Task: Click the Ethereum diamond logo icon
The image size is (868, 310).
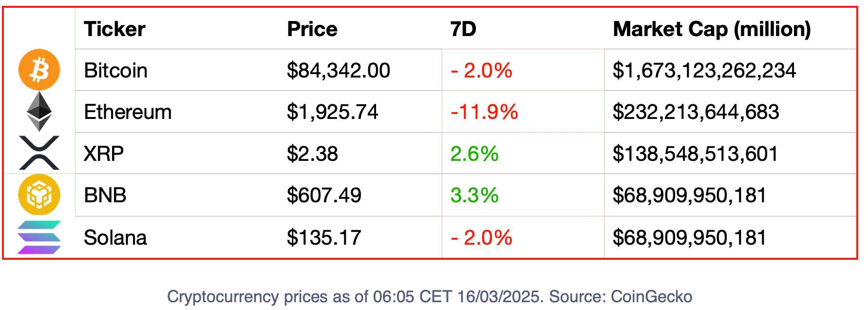Action: 39,112
